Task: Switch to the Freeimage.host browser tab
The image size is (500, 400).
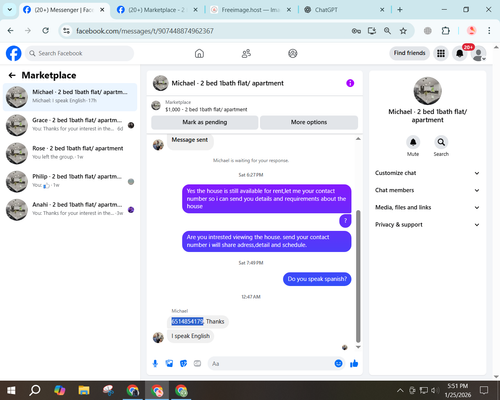Action: point(250,10)
